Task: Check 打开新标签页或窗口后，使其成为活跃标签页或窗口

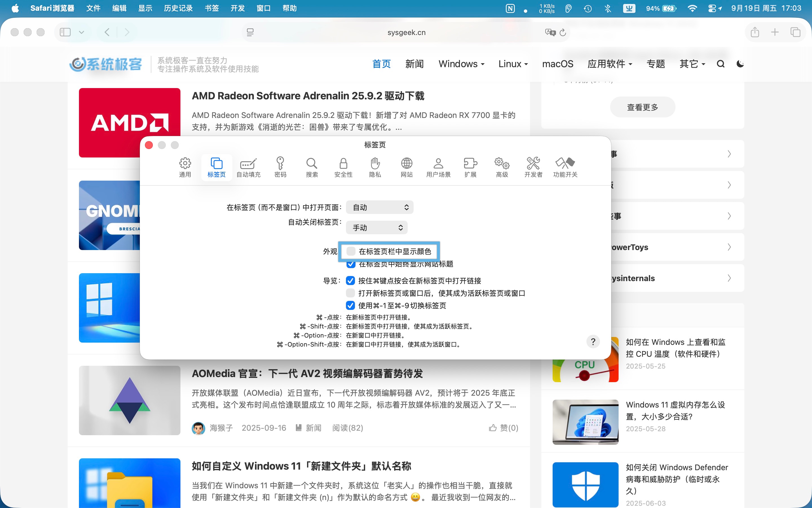Action: pos(350,293)
